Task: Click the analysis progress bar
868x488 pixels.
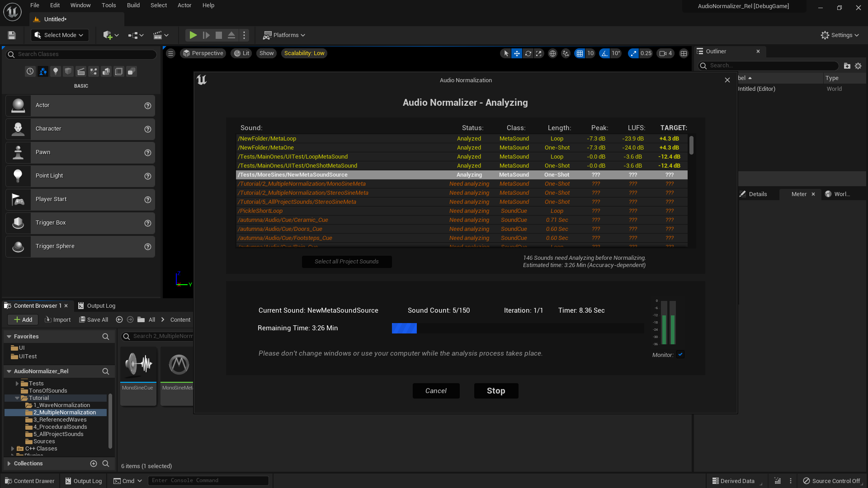Action: pos(517,328)
